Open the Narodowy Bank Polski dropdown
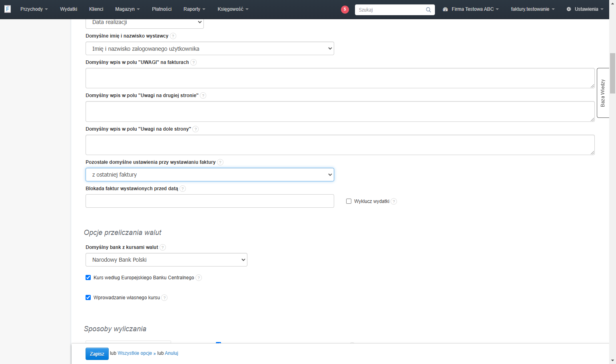The image size is (616, 364). tap(166, 260)
